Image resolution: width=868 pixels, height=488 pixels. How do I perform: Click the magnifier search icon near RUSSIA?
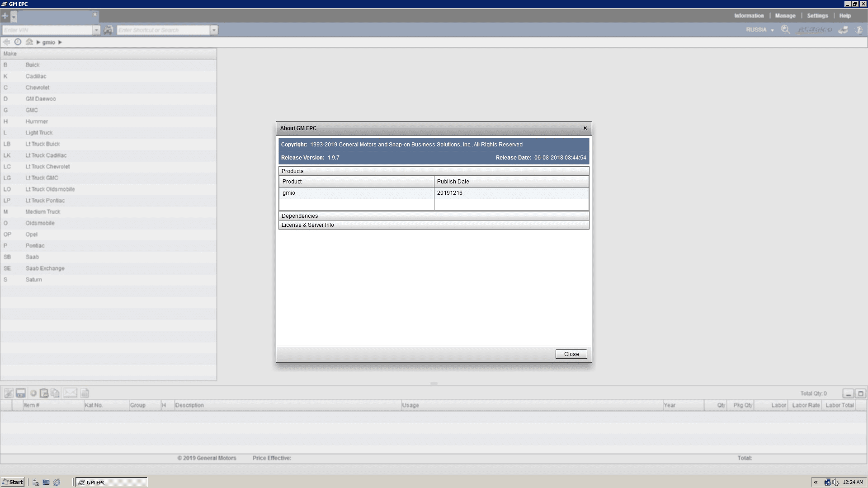[x=785, y=30]
